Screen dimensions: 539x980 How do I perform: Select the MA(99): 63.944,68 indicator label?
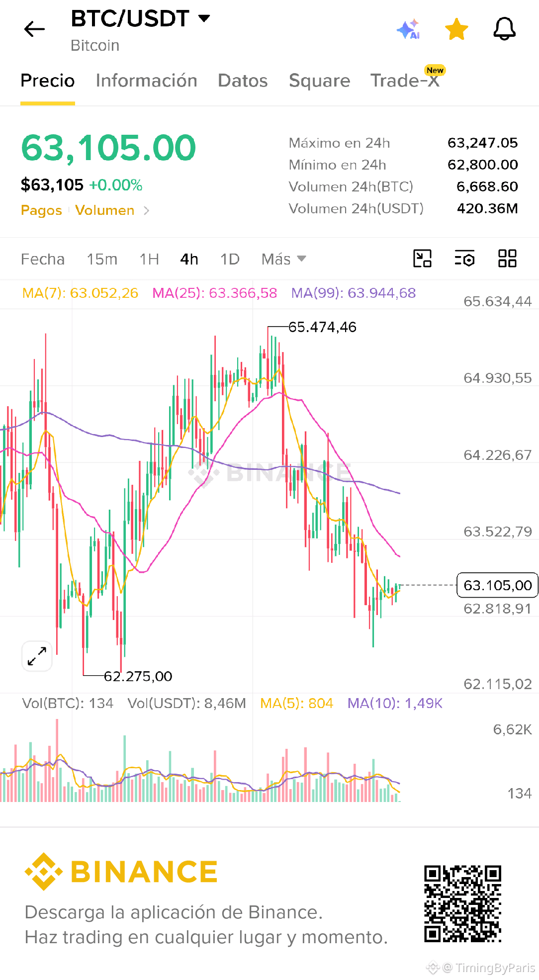click(x=354, y=293)
